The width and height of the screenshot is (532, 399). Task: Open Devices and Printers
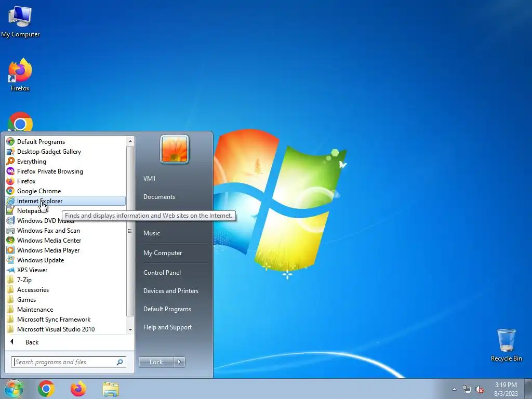pos(170,291)
